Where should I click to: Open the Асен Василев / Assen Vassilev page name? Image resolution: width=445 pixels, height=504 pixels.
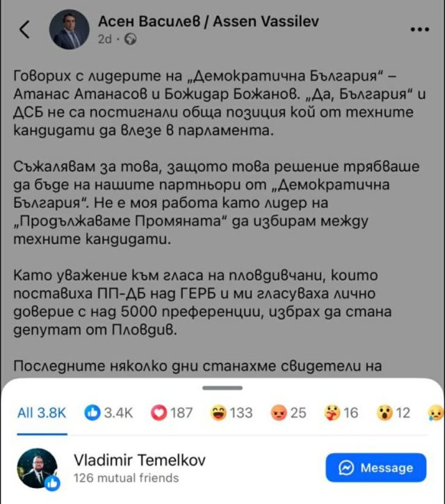tap(209, 21)
